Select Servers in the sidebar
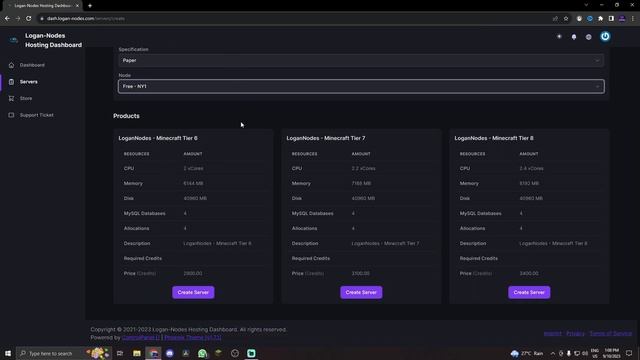Viewport: 640px width, 360px height. click(29, 82)
